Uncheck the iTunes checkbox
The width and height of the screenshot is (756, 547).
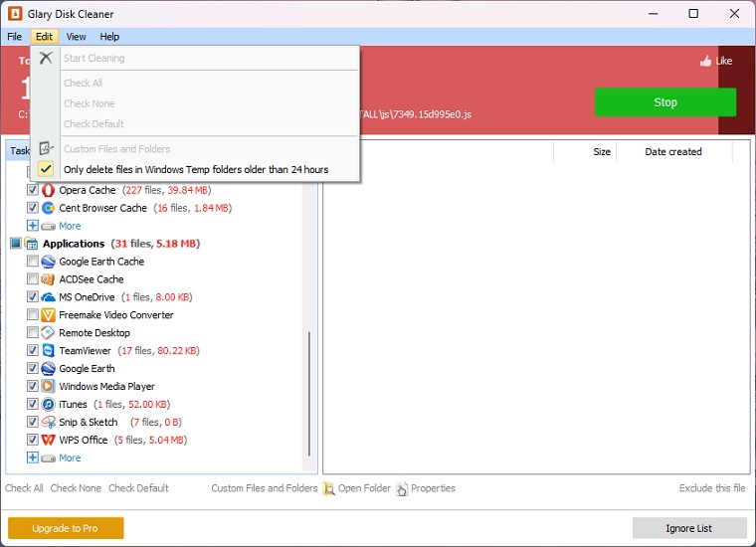[x=32, y=404]
